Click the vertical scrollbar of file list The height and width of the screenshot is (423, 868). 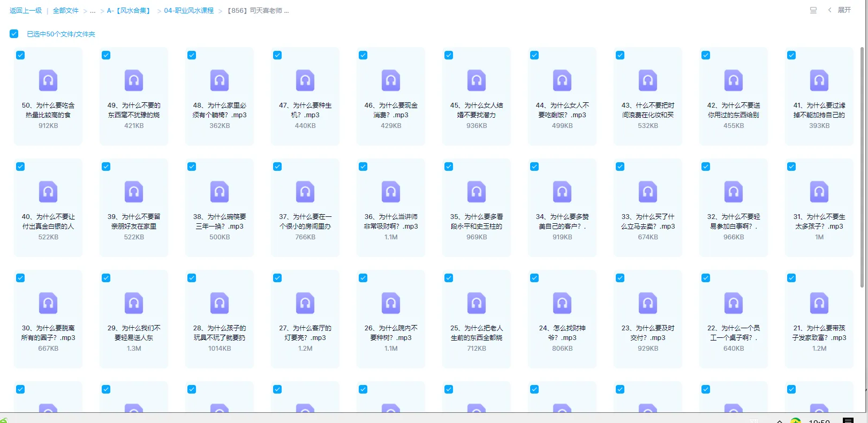click(862, 167)
